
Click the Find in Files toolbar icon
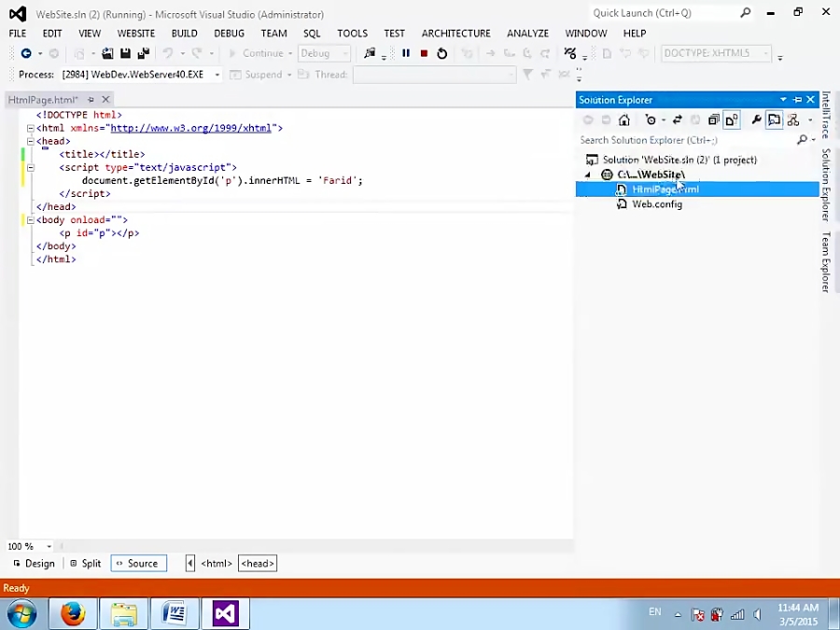pos(370,53)
